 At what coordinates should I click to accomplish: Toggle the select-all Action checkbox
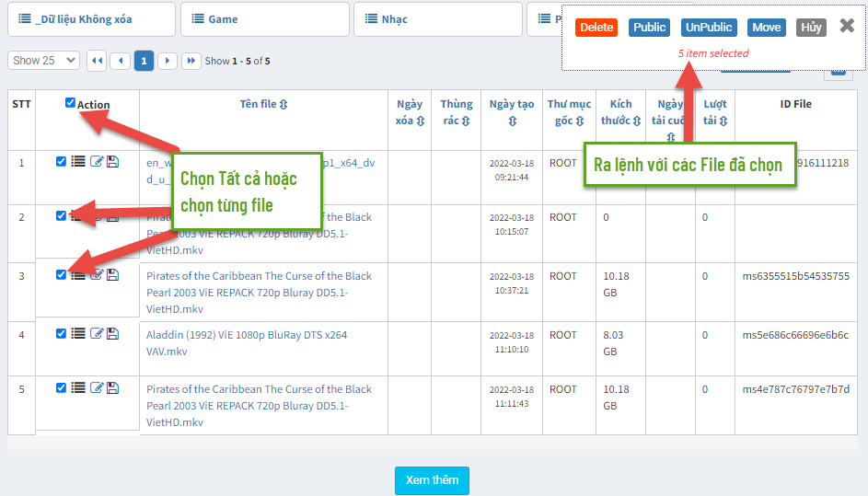71,103
